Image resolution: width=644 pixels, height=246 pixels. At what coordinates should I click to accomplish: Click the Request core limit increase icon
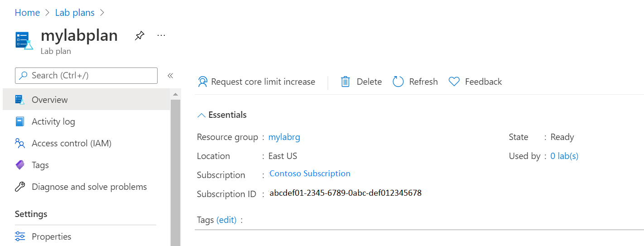point(202,82)
